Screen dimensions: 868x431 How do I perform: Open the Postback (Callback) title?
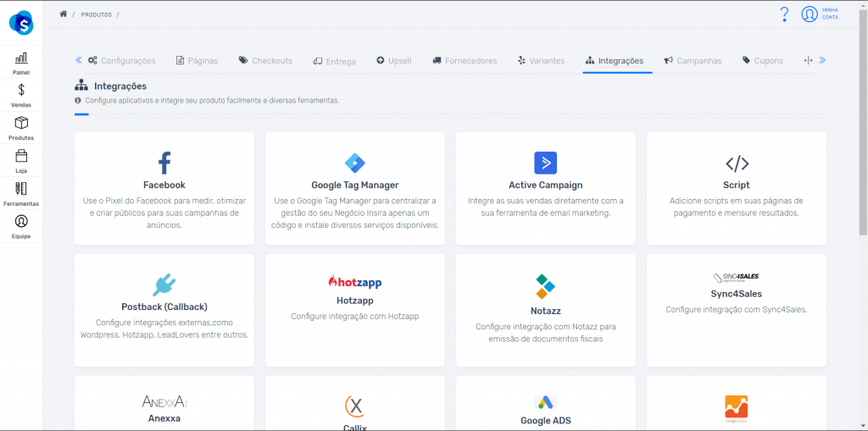(164, 307)
